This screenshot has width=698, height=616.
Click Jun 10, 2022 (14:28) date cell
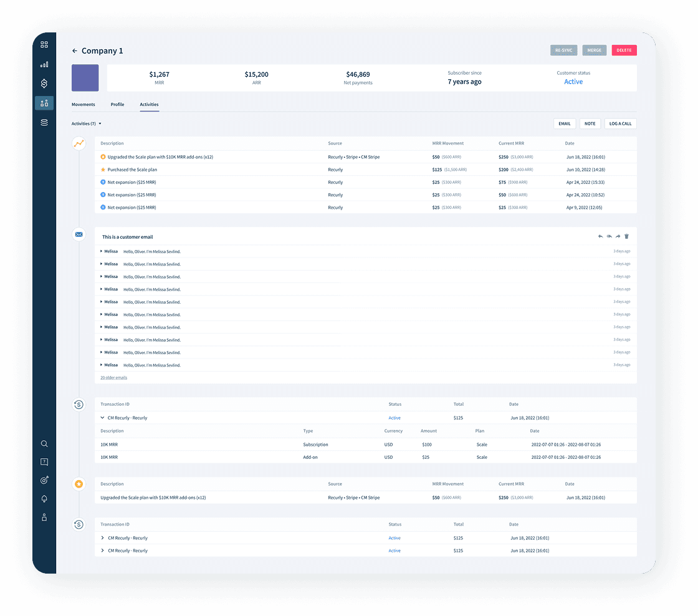point(585,170)
